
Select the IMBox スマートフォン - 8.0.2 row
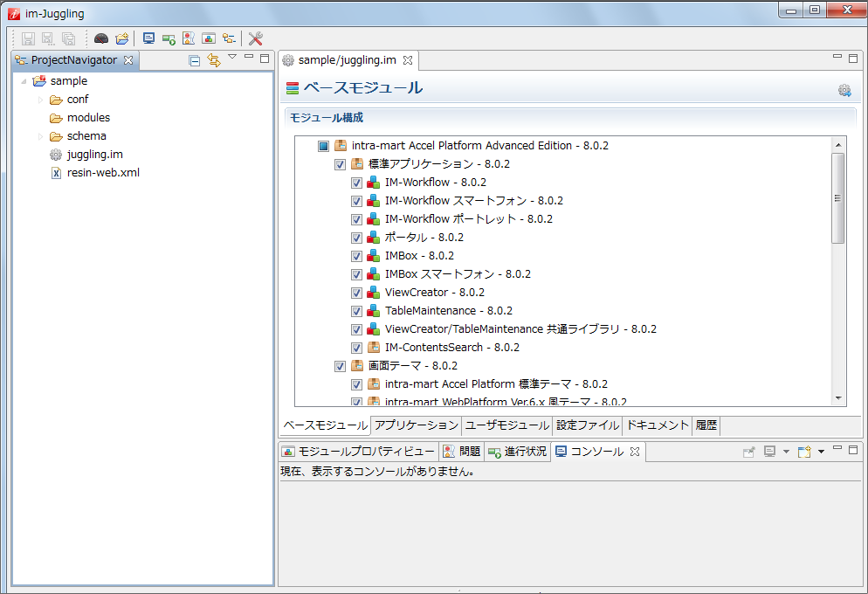[x=448, y=274]
